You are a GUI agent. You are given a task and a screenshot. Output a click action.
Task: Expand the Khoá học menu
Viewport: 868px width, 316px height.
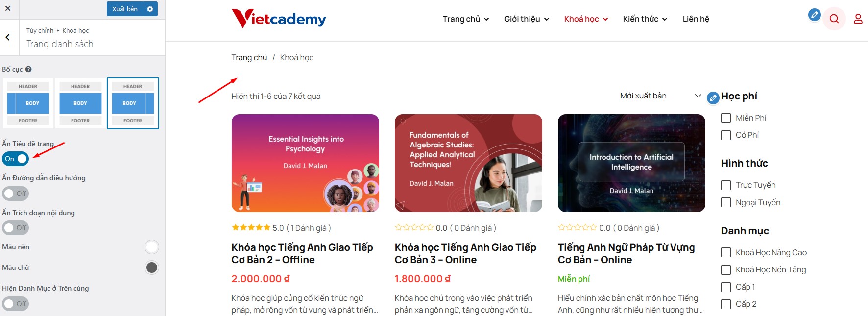click(586, 19)
